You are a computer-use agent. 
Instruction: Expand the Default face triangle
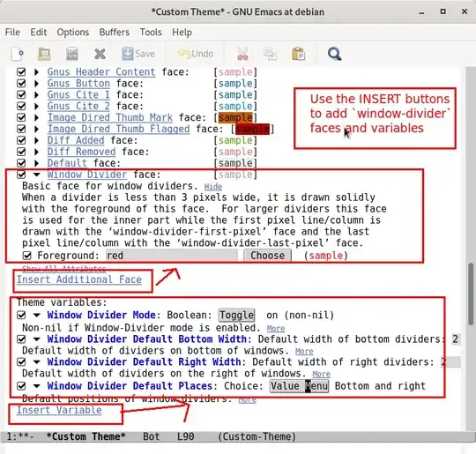tap(36, 163)
